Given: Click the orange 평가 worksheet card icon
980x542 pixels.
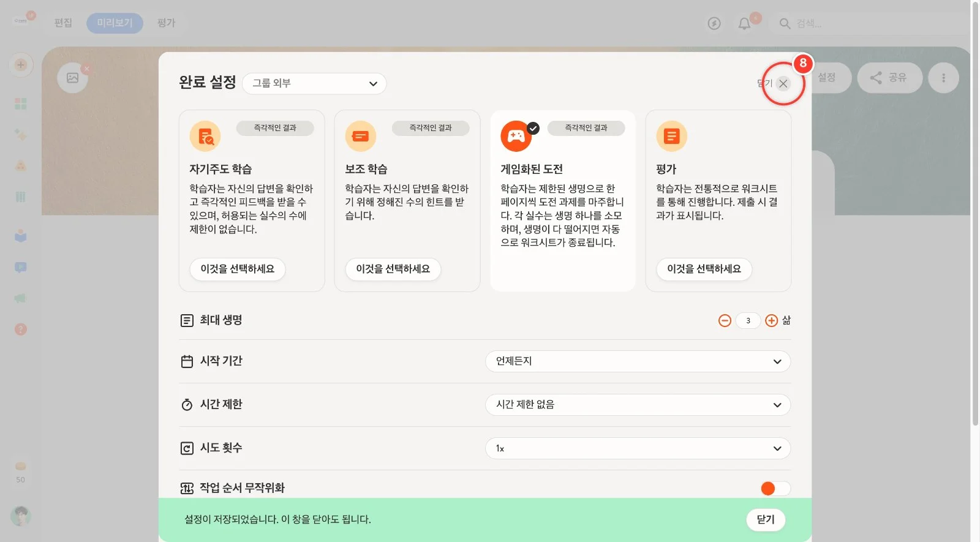Looking at the screenshot, I should click(672, 136).
